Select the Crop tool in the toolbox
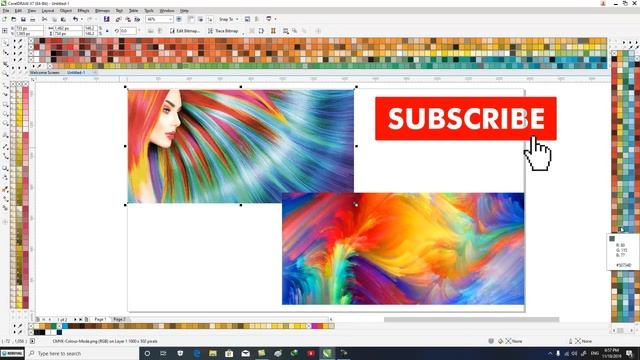Screen dimensions: 640x360 click(x=5, y=64)
